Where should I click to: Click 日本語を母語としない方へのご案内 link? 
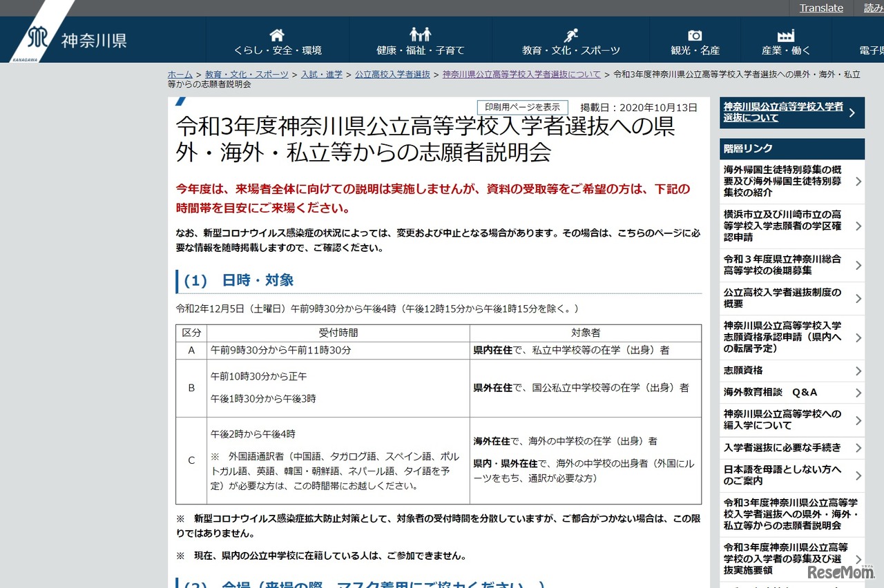tap(784, 475)
